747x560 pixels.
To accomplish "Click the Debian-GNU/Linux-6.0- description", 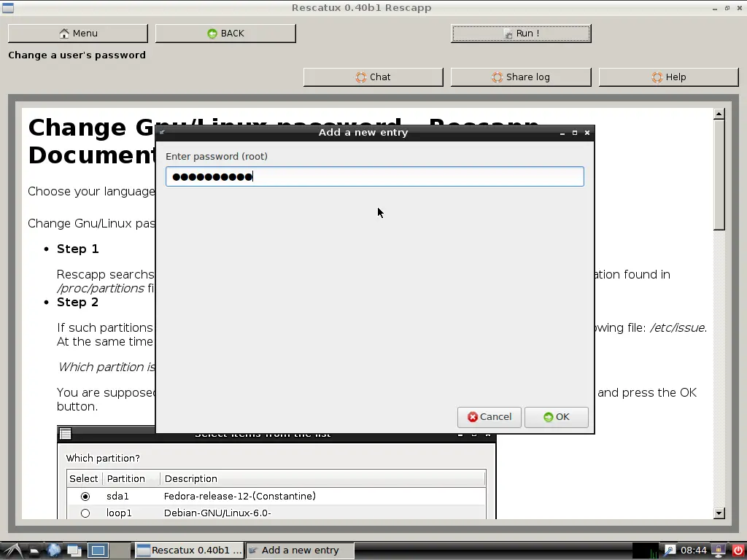I will (217, 513).
